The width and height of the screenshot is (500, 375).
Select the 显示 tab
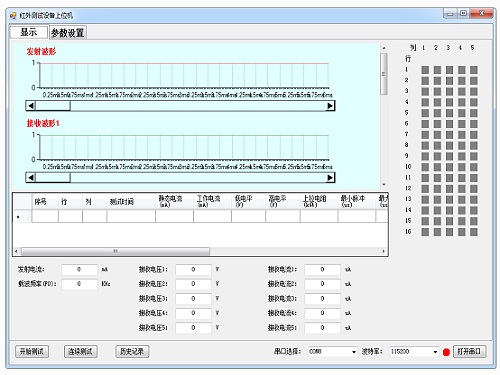pyautogui.click(x=29, y=32)
